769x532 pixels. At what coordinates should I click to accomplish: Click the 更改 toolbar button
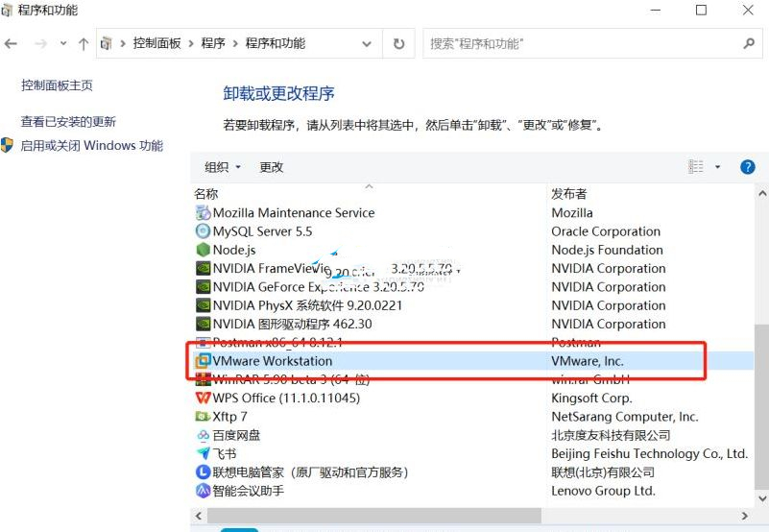(271, 167)
